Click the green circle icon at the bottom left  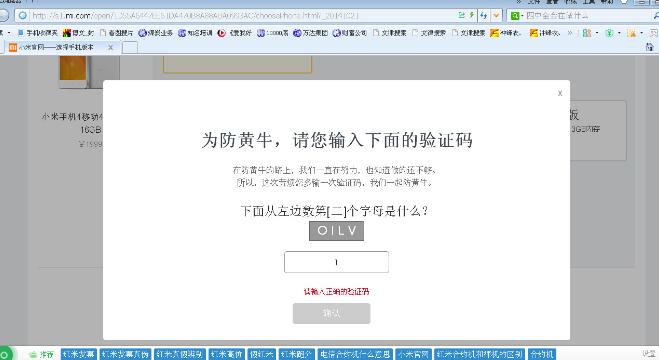point(6,354)
